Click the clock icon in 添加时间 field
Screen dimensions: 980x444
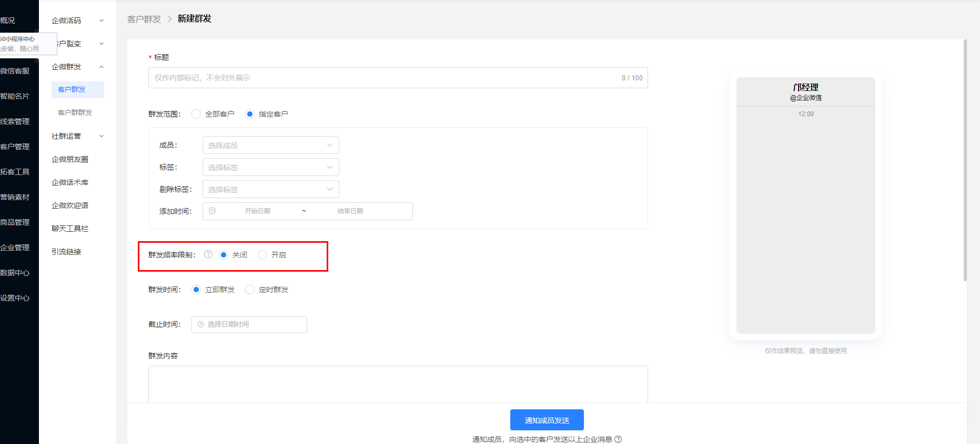(213, 211)
